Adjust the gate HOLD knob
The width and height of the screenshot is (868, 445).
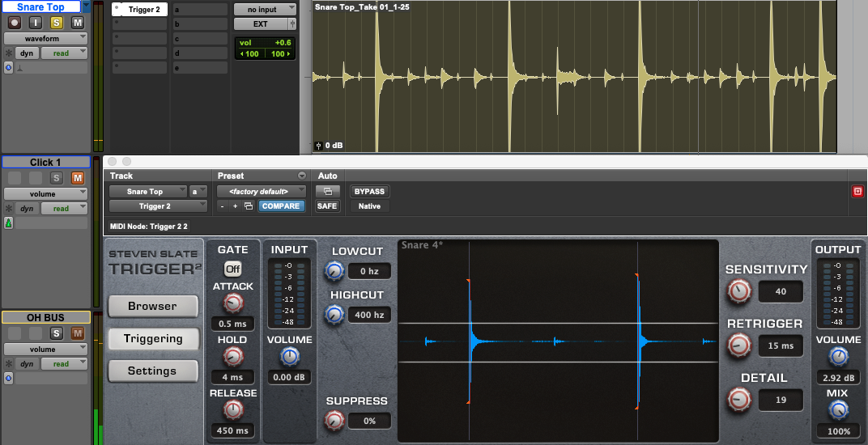233,357
